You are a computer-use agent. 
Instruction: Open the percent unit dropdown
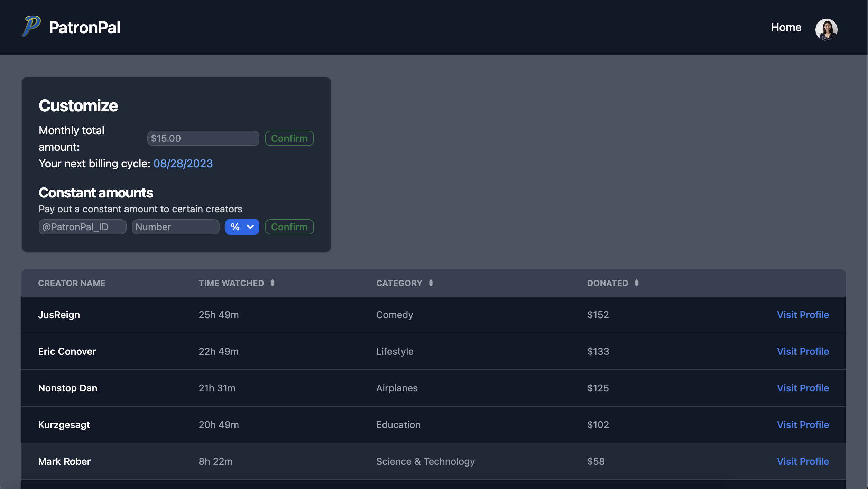click(242, 227)
